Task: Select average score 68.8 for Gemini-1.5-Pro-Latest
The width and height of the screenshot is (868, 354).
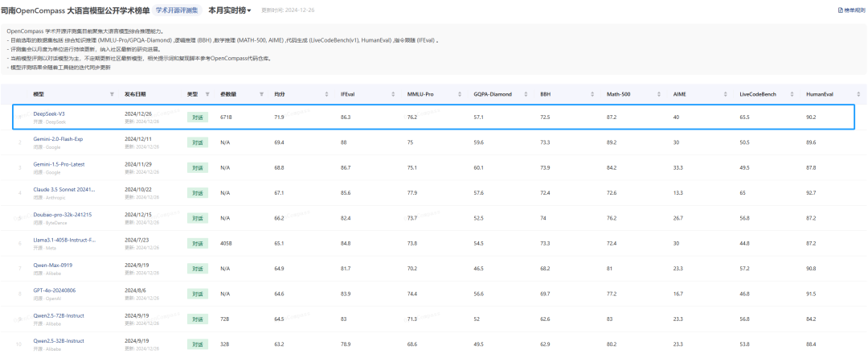Action: pyautogui.click(x=279, y=168)
